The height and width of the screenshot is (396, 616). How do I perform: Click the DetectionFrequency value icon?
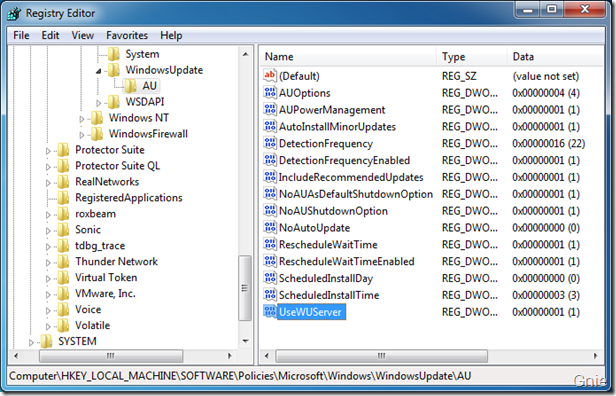tap(270, 143)
